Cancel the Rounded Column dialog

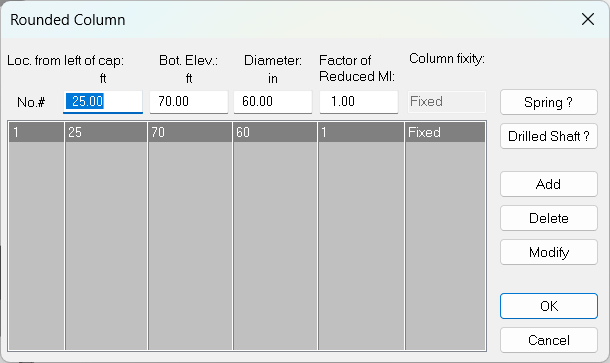pos(549,340)
